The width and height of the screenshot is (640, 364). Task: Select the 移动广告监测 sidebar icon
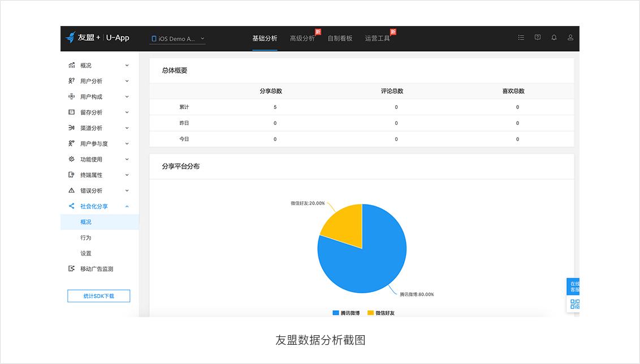point(71,268)
